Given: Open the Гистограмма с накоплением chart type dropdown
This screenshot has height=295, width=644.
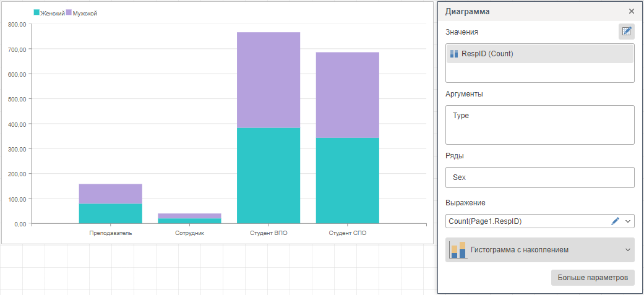Looking at the screenshot, I should coord(628,250).
